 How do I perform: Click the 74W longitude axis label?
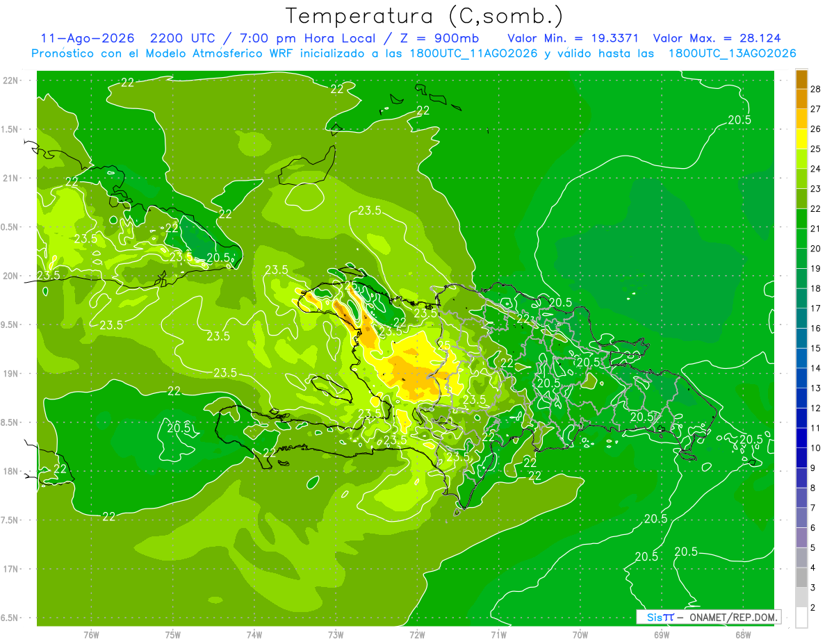tap(254, 634)
